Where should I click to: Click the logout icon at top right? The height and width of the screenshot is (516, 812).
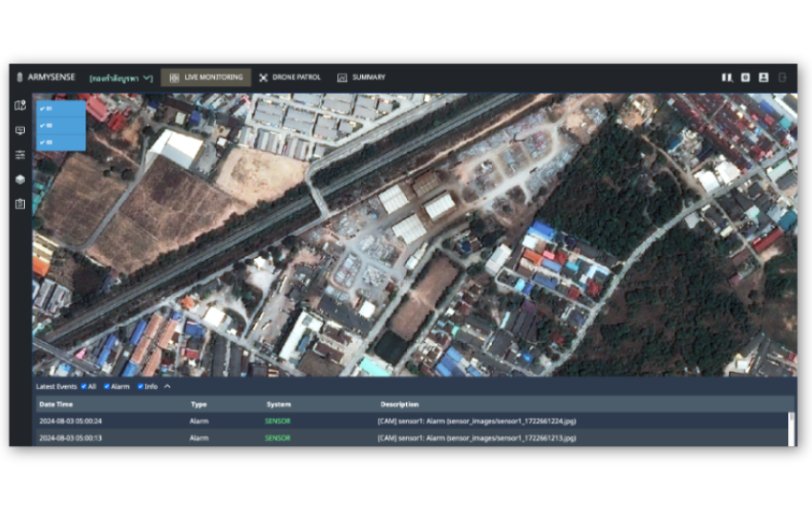click(782, 77)
